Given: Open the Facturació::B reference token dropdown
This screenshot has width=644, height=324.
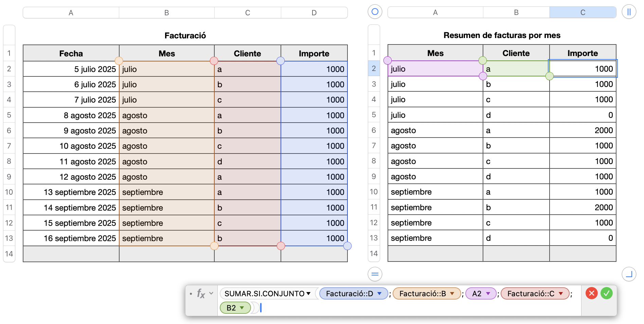Looking at the screenshot, I should (452, 293).
